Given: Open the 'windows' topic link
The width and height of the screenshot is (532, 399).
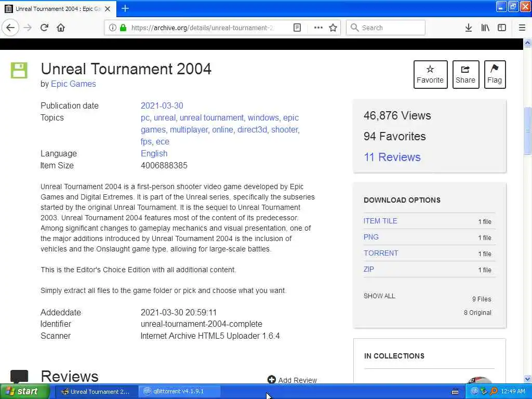Looking at the screenshot, I should 263,117.
